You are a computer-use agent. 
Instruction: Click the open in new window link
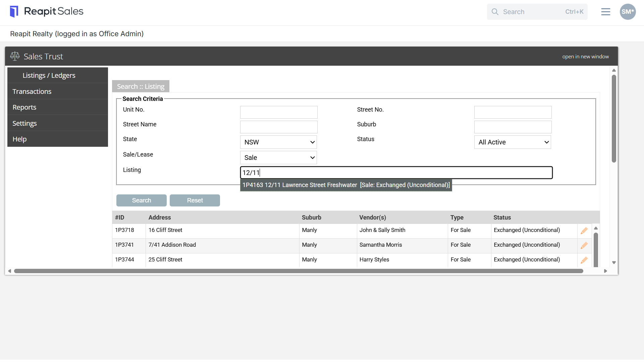585,56
